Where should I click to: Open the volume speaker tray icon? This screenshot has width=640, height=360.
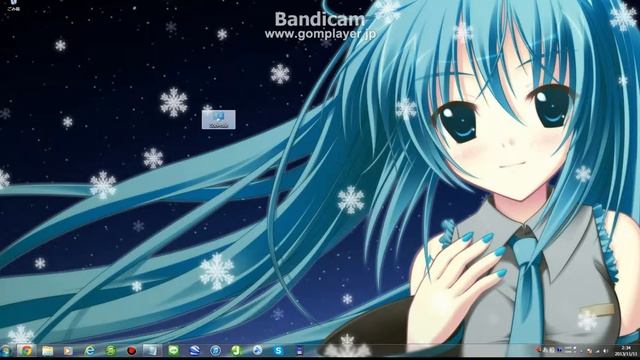605,351
